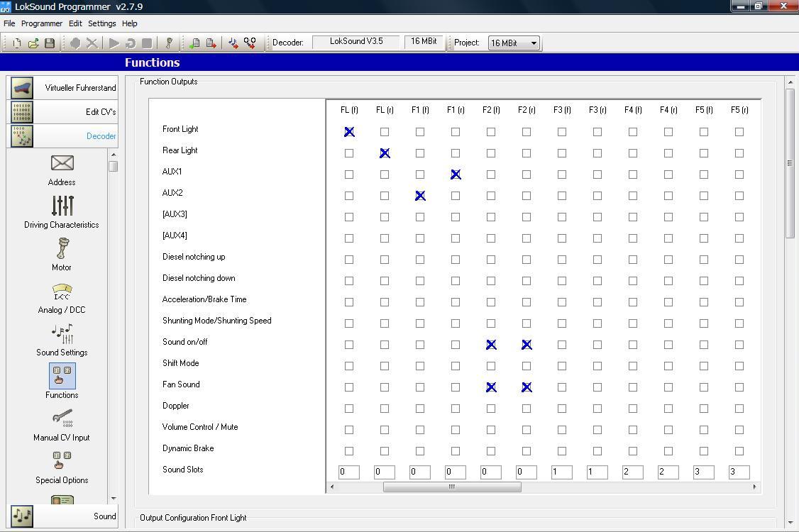This screenshot has height=532, width=799.
Task: Uncheck AUX1 for F1 (r)
Action: (456, 174)
